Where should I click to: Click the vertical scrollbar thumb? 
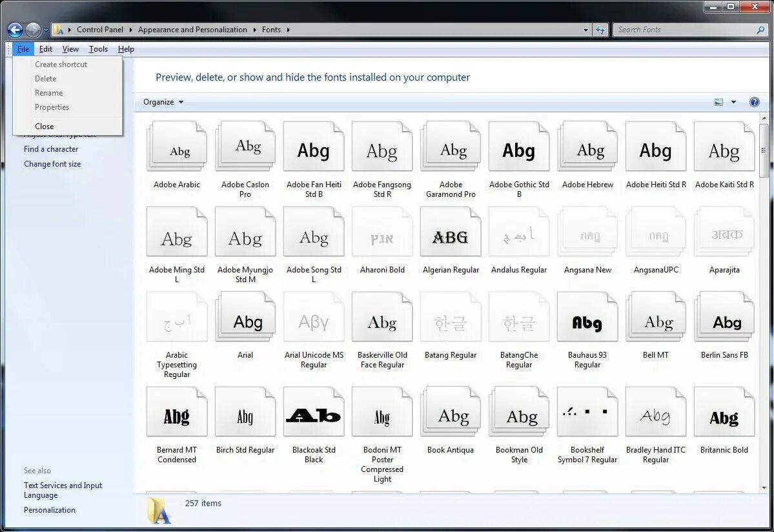point(764,150)
